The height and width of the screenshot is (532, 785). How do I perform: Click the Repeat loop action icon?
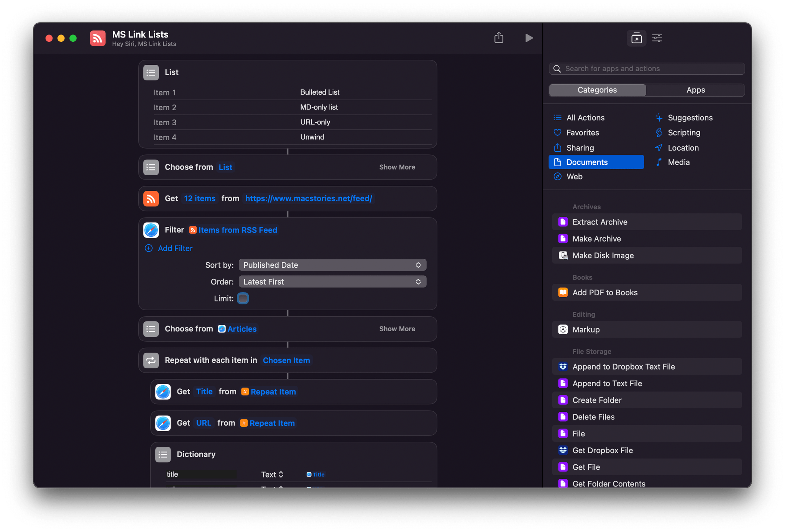pyautogui.click(x=152, y=360)
